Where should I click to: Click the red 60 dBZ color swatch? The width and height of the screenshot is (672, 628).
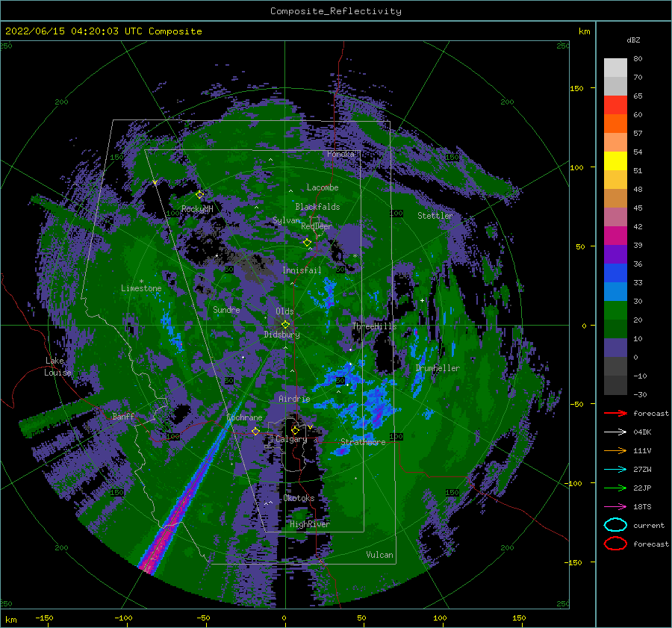pyautogui.click(x=615, y=105)
